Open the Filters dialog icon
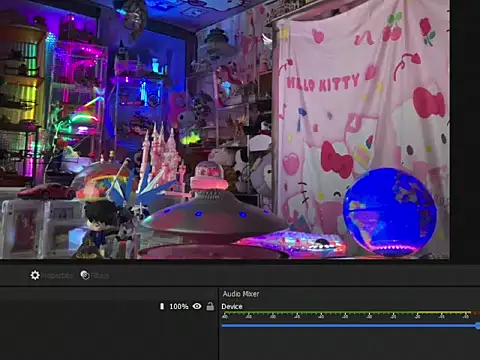The width and height of the screenshot is (480, 360). (x=85, y=275)
